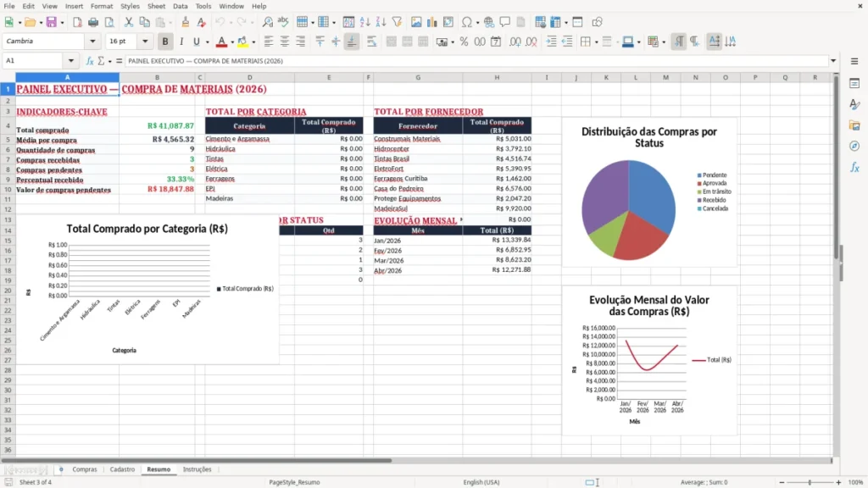Click the zoom out minus button
868x488 pixels.
(782, 482)
